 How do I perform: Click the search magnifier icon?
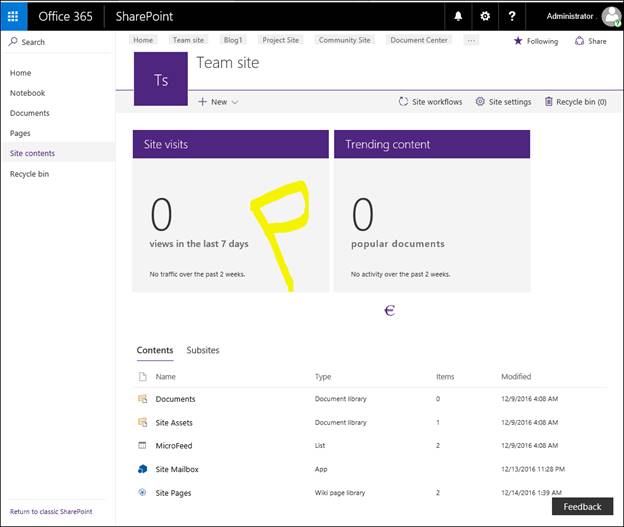(x=13, y=41)
